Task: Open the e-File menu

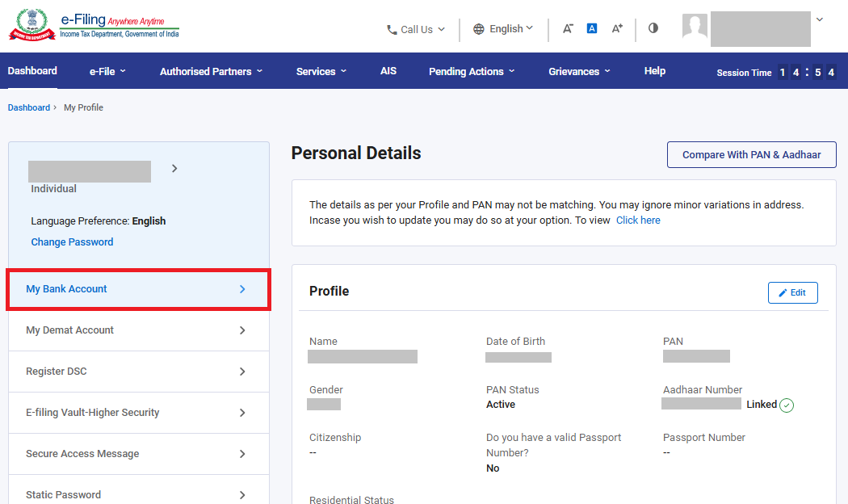Action: [107, 71]
